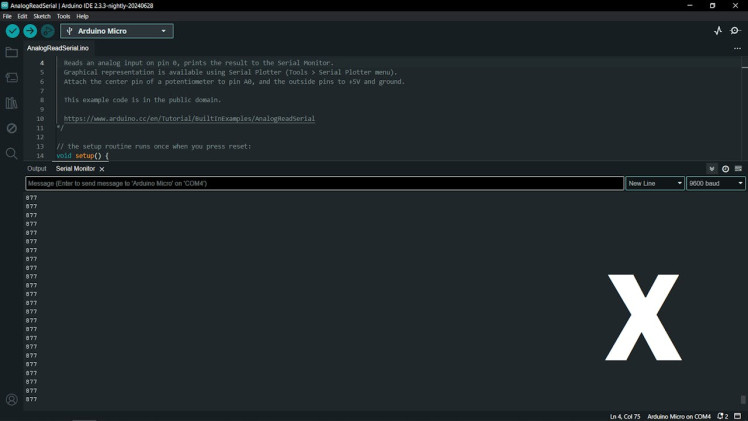Click the Verify sketch checkmark button

[13, 31]
